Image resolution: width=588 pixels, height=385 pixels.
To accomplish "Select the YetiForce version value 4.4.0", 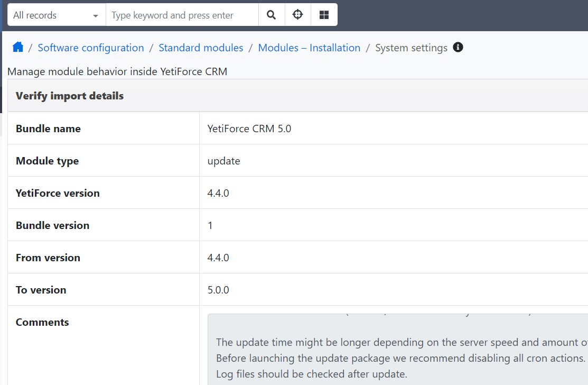I will 218,193.
